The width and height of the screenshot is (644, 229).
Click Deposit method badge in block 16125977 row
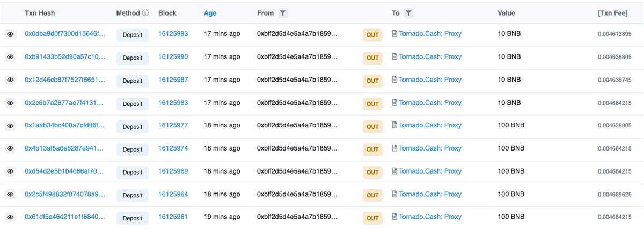tap(132, 127)
